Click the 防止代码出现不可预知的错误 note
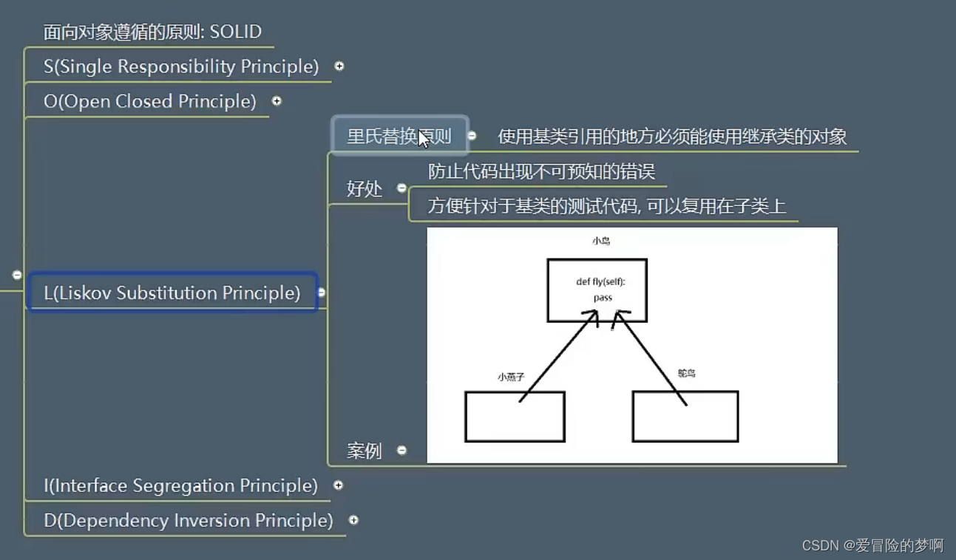Screen dimensions: 956x560 tap(541, 171)
